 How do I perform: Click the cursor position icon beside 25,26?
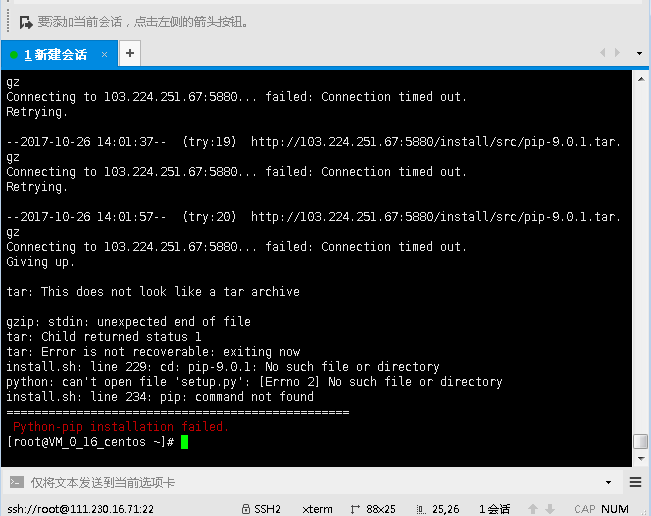[x=421, y=509]
